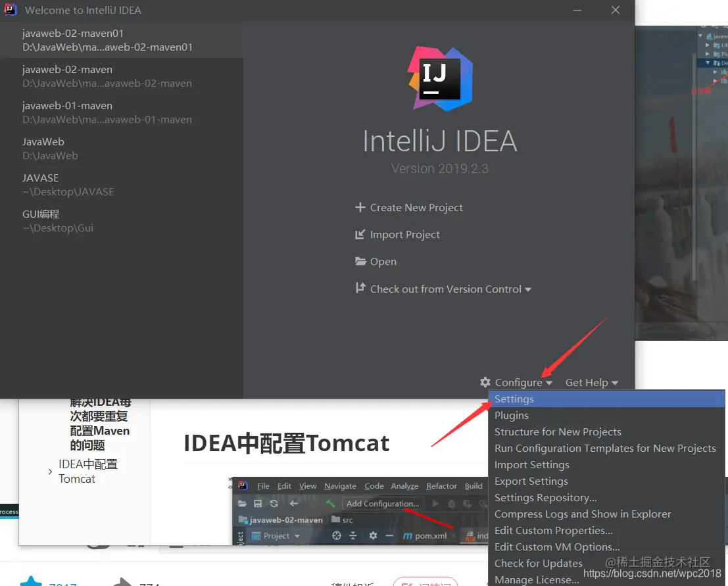The width and height of the screenshot is (728, 586).
Task: Choose Structure for New Projects
Action: click(606, 432)
